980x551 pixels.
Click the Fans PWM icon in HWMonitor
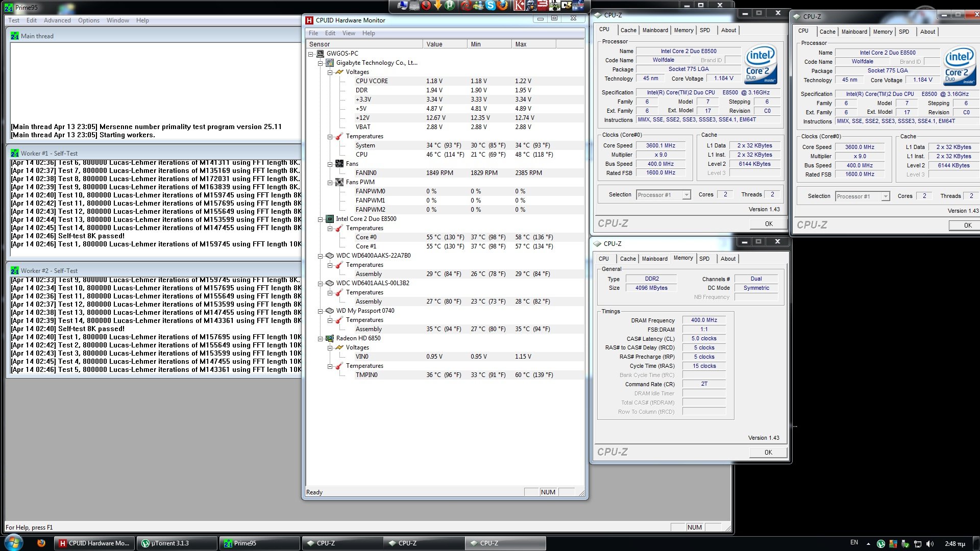pyautogui.click(x=339, y=182)
